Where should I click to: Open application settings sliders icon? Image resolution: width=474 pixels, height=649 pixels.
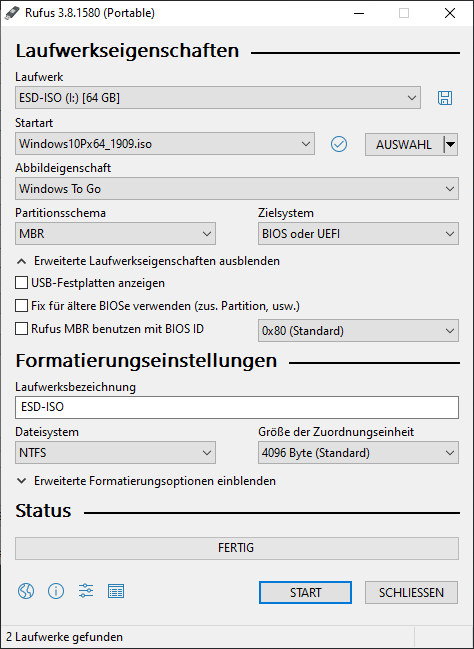86,591
